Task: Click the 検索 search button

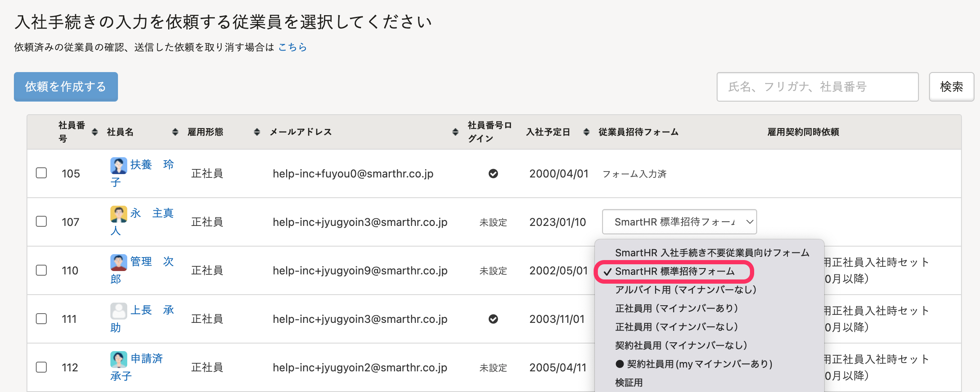Action: [x=951, y=87]
